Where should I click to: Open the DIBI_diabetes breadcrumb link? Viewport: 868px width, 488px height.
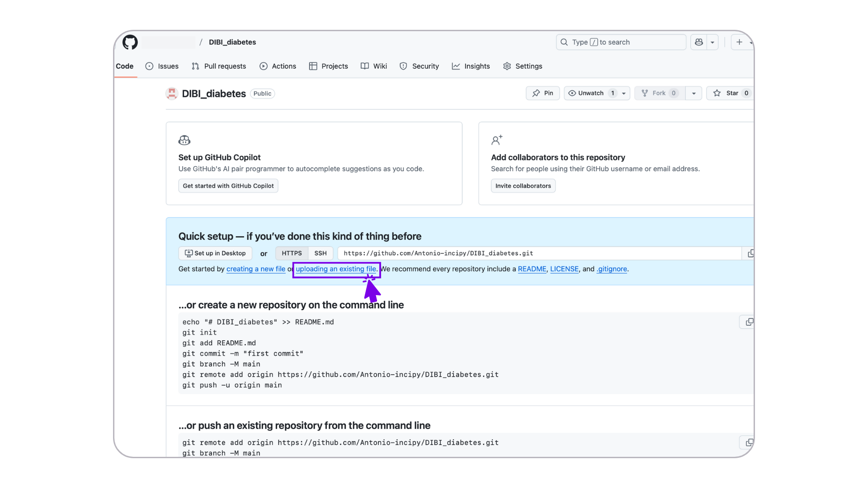232,42
